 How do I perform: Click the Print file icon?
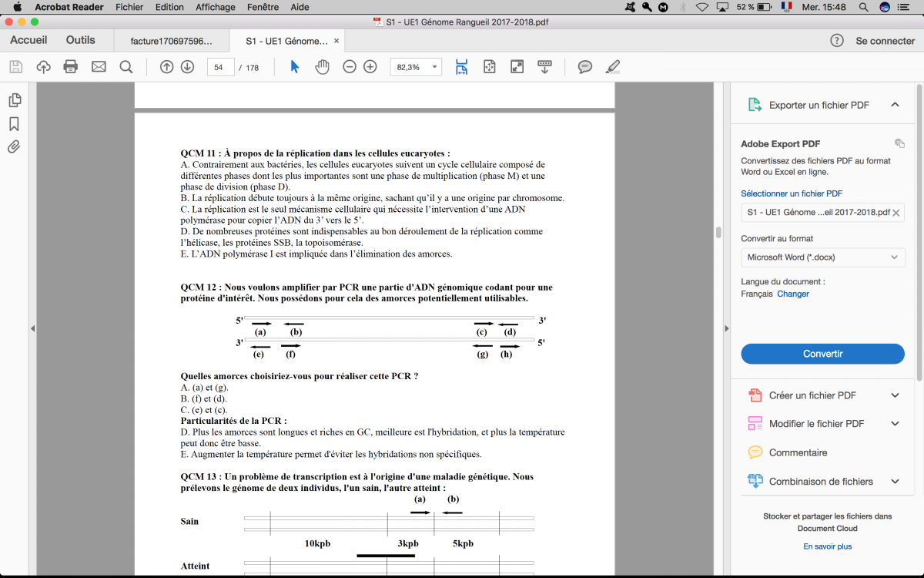(71, 67)
